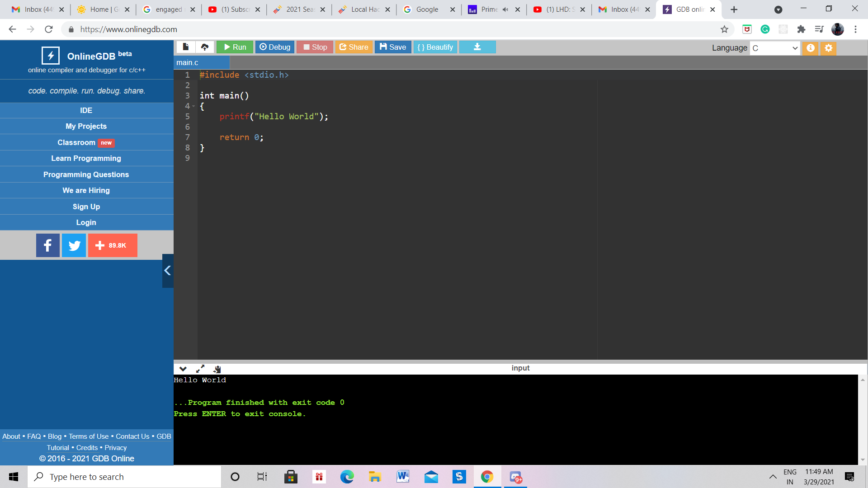Share on Twitter icon
The width and height of the screenshot is (868, 488).
click(74, 245)
